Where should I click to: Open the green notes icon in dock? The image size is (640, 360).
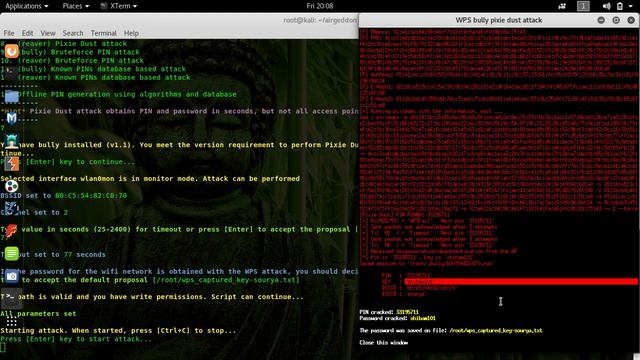click(x=11, y=253)
